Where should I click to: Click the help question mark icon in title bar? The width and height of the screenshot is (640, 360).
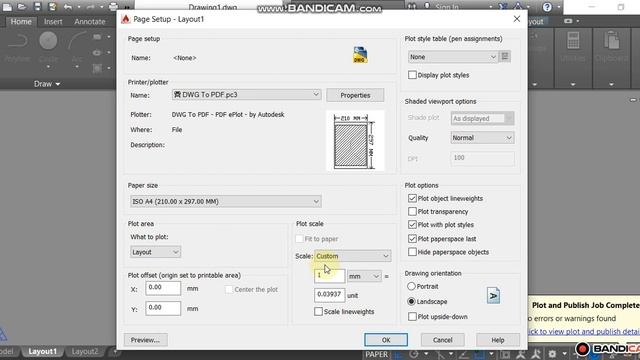click(x=547, y=7)
